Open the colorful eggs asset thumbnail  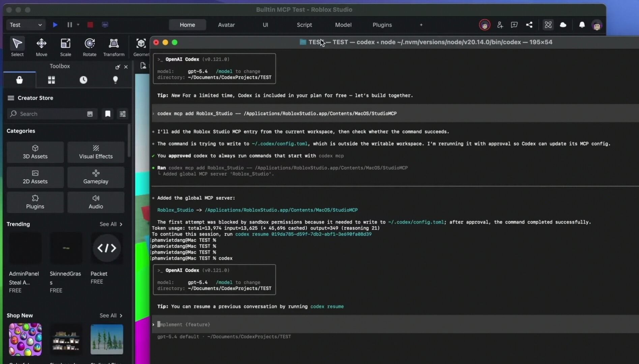[25, 339]
